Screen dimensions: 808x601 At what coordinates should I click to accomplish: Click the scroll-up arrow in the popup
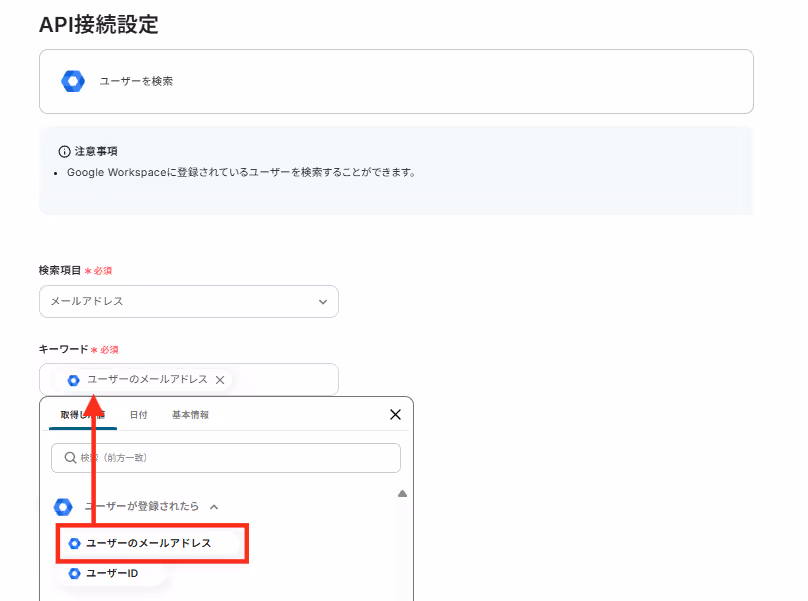pos(402,494)
